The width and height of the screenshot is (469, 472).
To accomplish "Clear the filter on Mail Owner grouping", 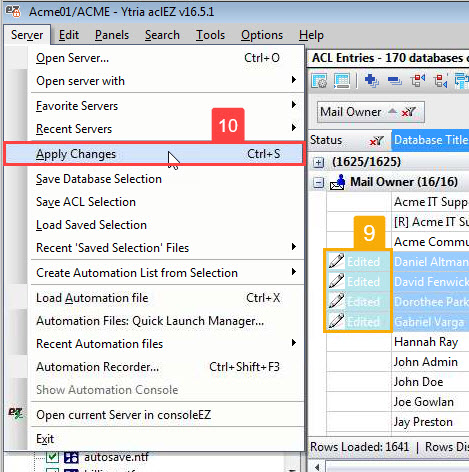I will (x=409, y=112).
